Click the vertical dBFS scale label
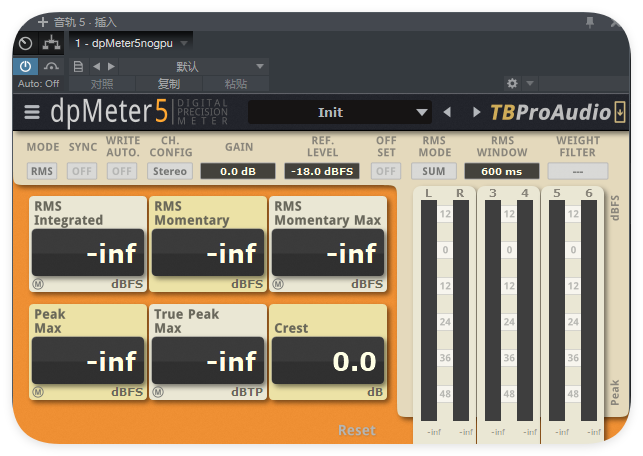This screenshot has width=643, height=456. (615, 208)
